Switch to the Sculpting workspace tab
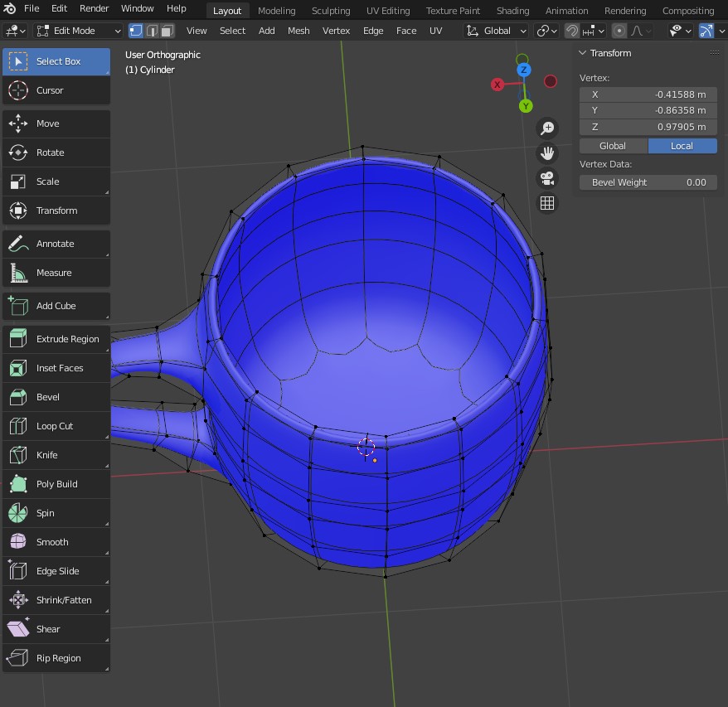Screen dimensions: 728x707 coord(330,11)
